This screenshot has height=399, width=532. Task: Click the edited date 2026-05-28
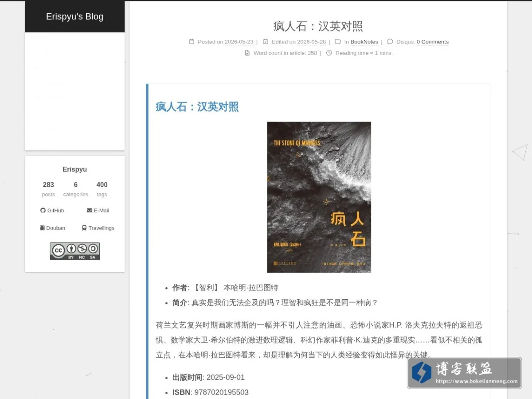point(311,42)
